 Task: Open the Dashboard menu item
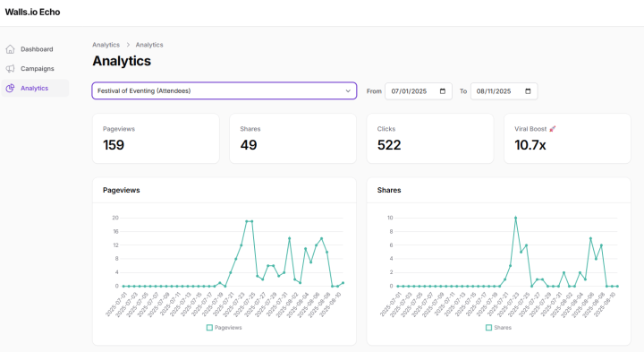click(x=35, y=49)
